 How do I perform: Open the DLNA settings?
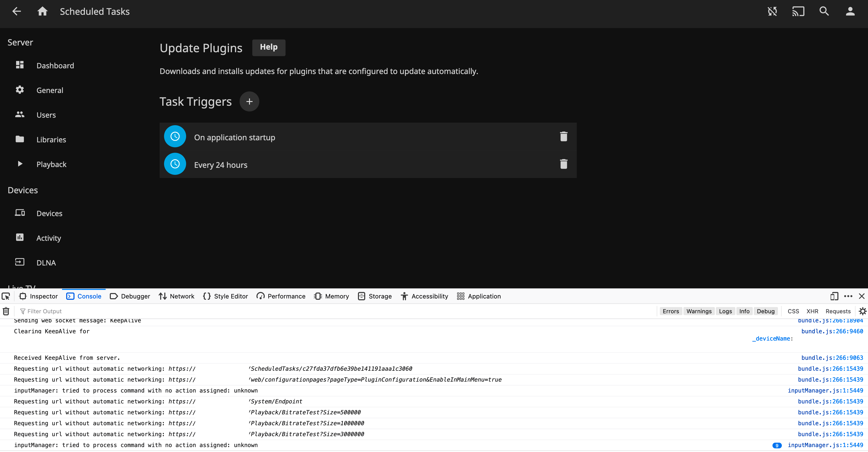[46, 262]
